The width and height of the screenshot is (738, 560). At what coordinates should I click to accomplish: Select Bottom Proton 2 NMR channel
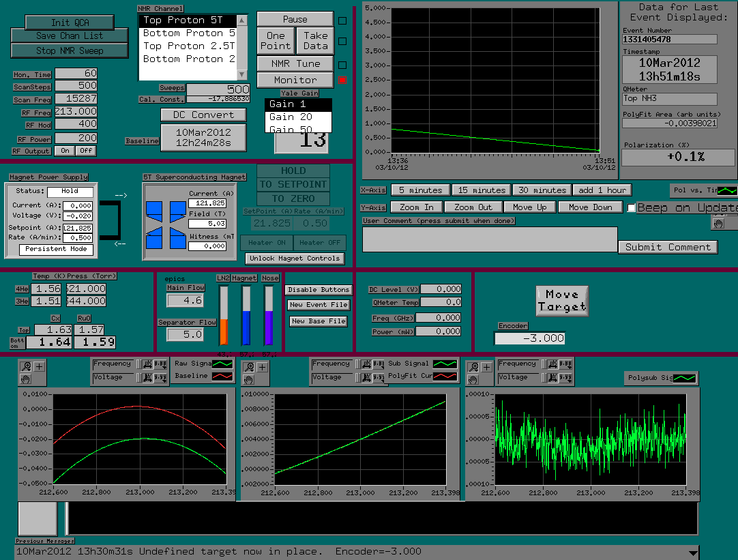[188, 59]
